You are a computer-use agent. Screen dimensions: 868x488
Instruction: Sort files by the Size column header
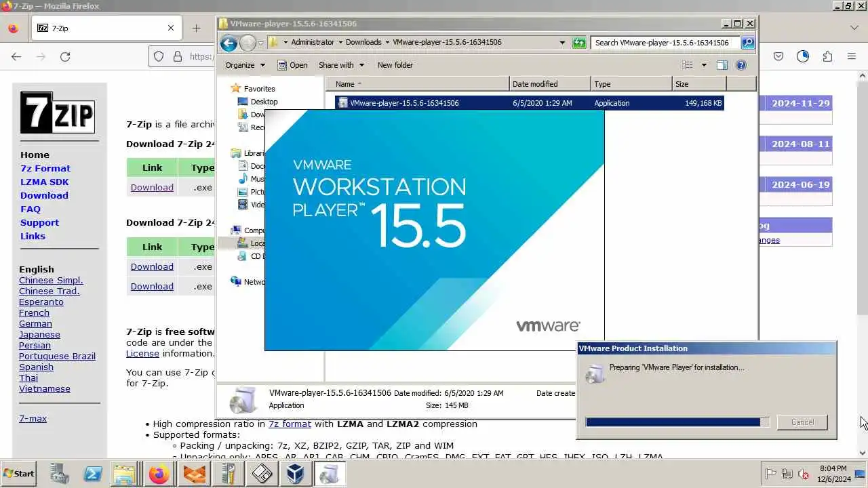(x=699, y=84)
